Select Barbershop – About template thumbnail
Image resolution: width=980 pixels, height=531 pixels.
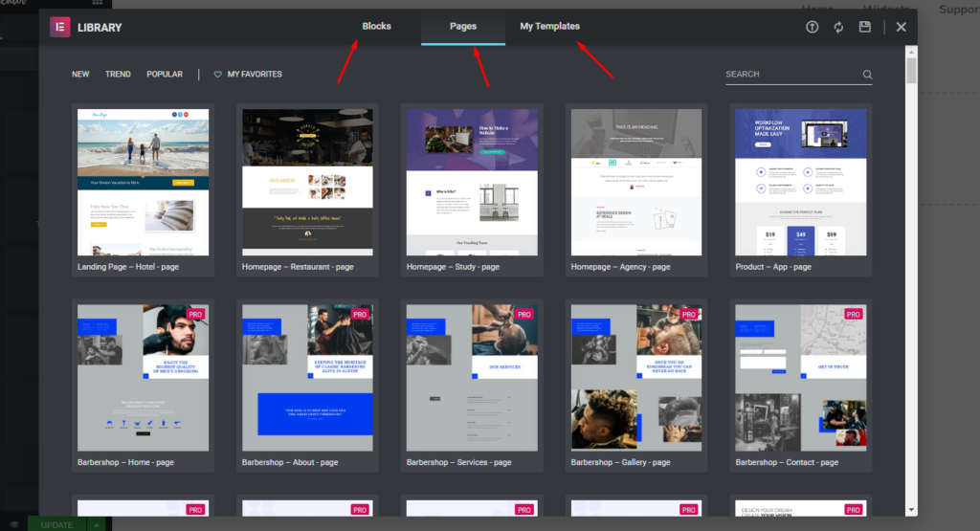(307, 378)
